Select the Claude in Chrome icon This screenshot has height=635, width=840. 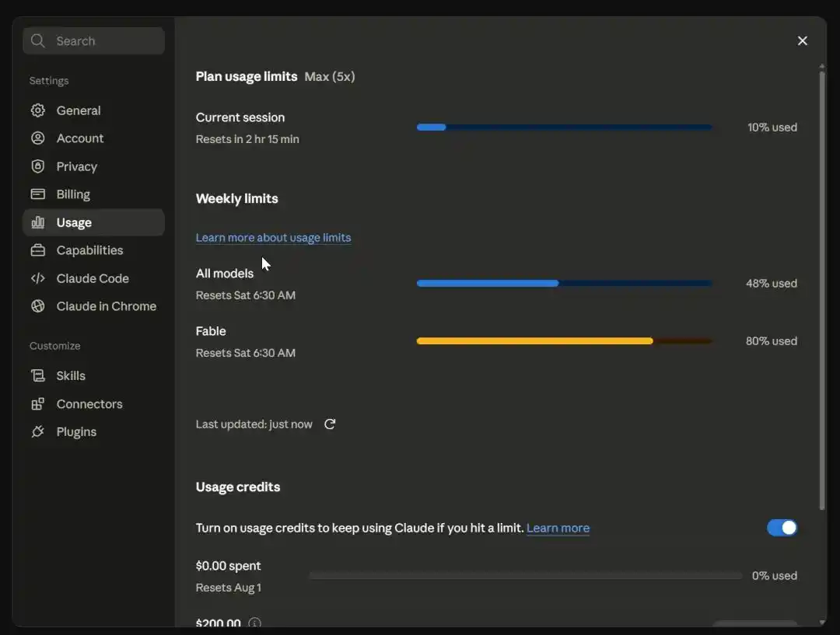(x=38, y=306)
